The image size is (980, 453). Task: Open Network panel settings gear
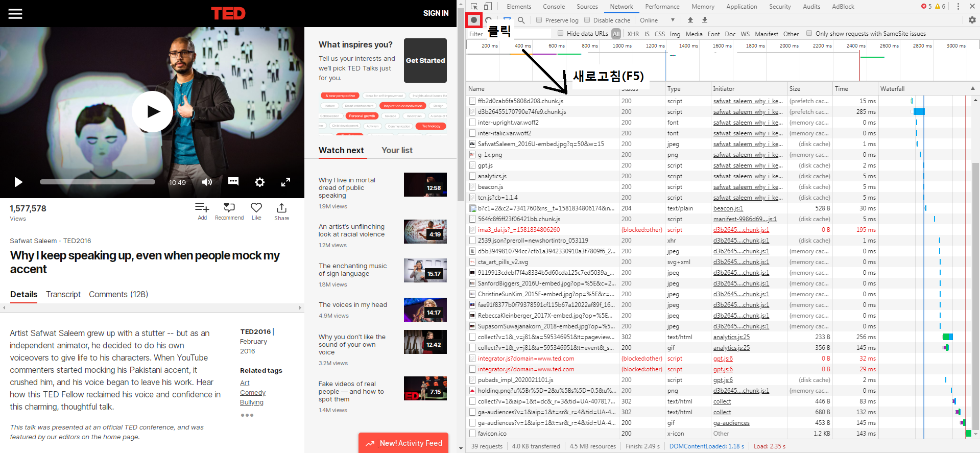972,20
